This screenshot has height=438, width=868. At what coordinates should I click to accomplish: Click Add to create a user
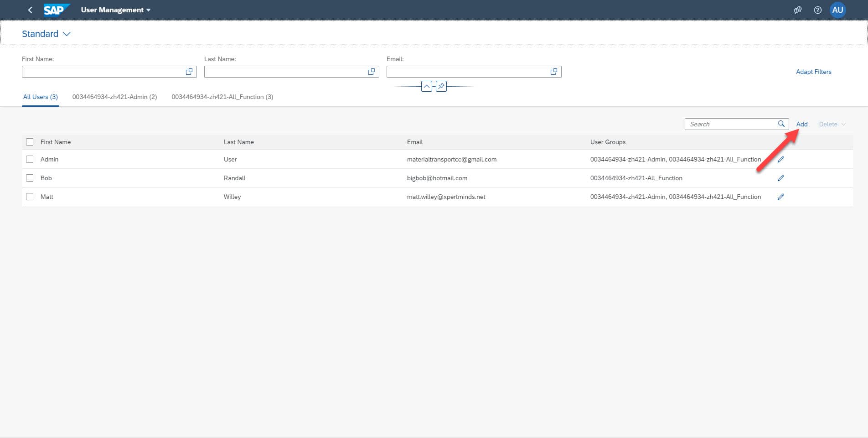pyautogui.click(x=802, y=124)
